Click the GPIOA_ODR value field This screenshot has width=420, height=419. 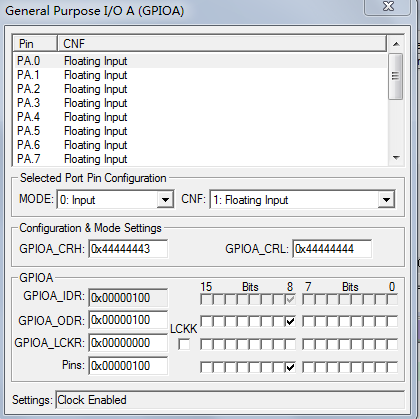128,320
